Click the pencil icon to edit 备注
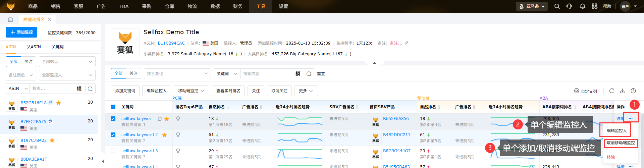Screen dimensions: 644x168 point(407,43)
